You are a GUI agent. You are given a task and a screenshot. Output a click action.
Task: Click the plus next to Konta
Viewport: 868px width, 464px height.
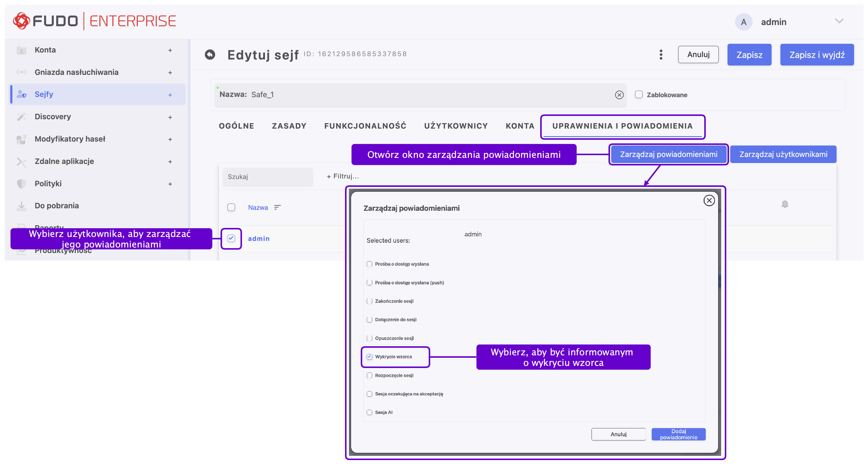tap(170, 50)
